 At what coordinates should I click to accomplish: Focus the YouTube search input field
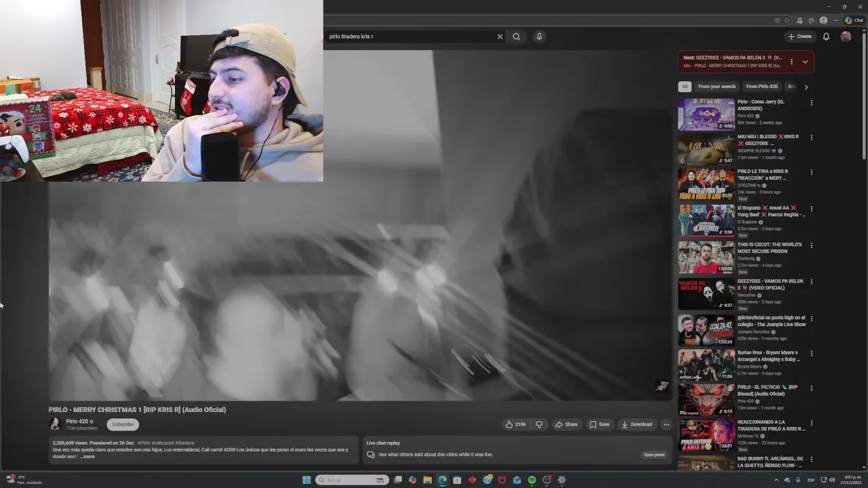[410, 37]
